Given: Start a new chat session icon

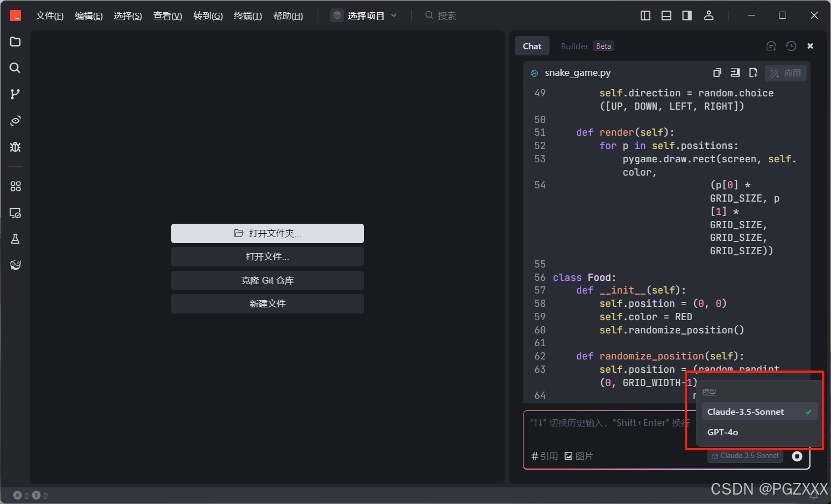Looking at the screenshot, I should tap(771, 46).
